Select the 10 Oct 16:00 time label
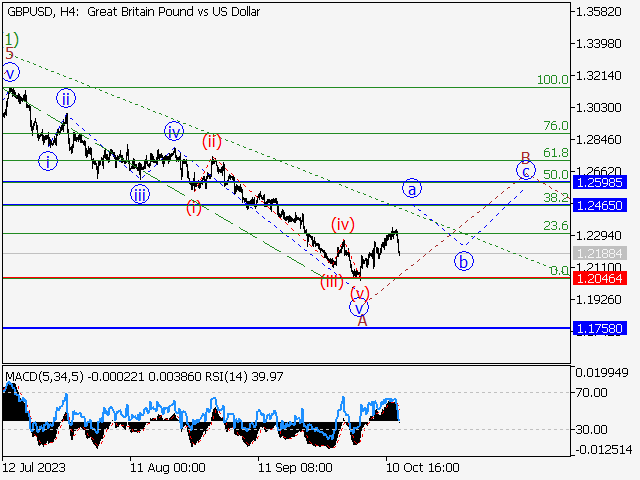 coord(423,467)
